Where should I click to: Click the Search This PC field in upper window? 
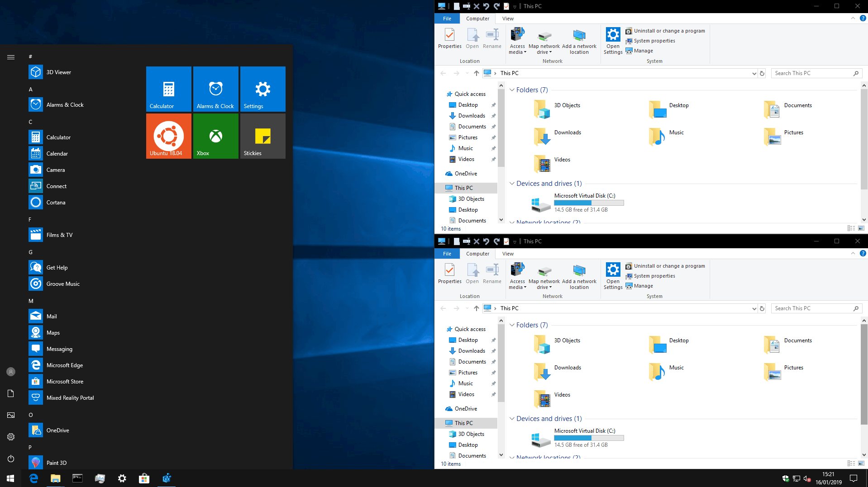coord(811,73)
